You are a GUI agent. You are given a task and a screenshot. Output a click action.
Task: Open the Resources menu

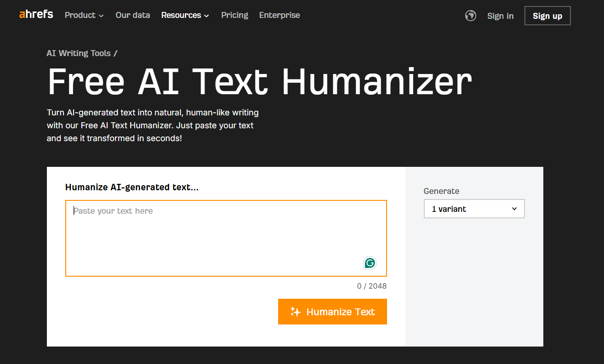click(x=181, y=15)
